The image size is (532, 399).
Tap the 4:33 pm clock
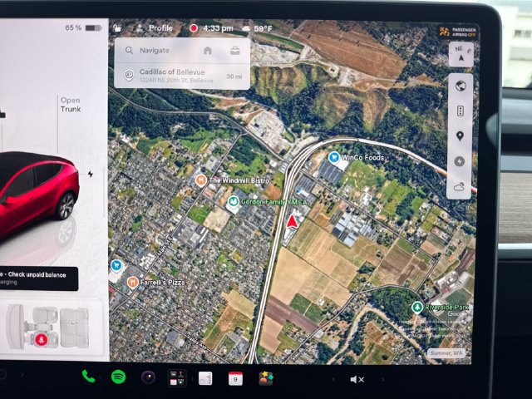218,28
